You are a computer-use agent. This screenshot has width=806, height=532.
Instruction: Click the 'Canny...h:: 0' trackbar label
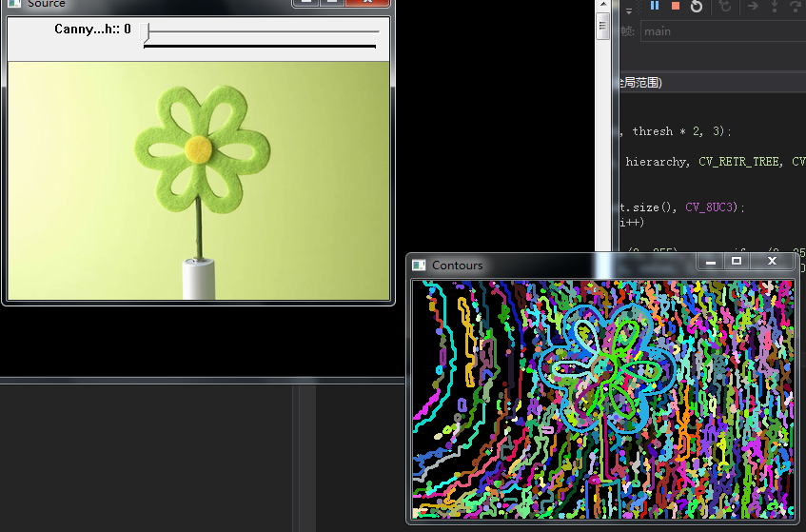click(x=92, y=29)
